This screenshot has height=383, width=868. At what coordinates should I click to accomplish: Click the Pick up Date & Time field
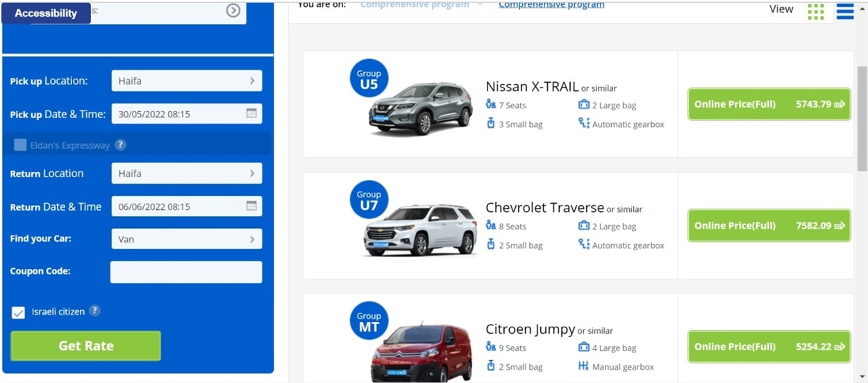click(x=187, y=113)
